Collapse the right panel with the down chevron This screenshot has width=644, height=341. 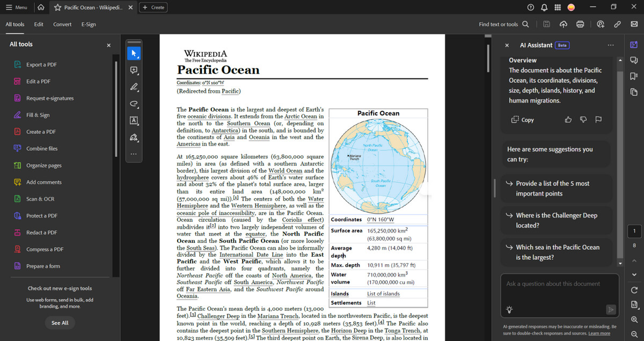click(634, 274)
